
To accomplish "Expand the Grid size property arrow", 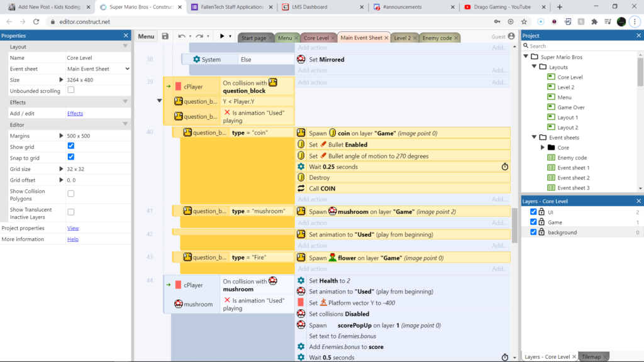I will [61, 168].
